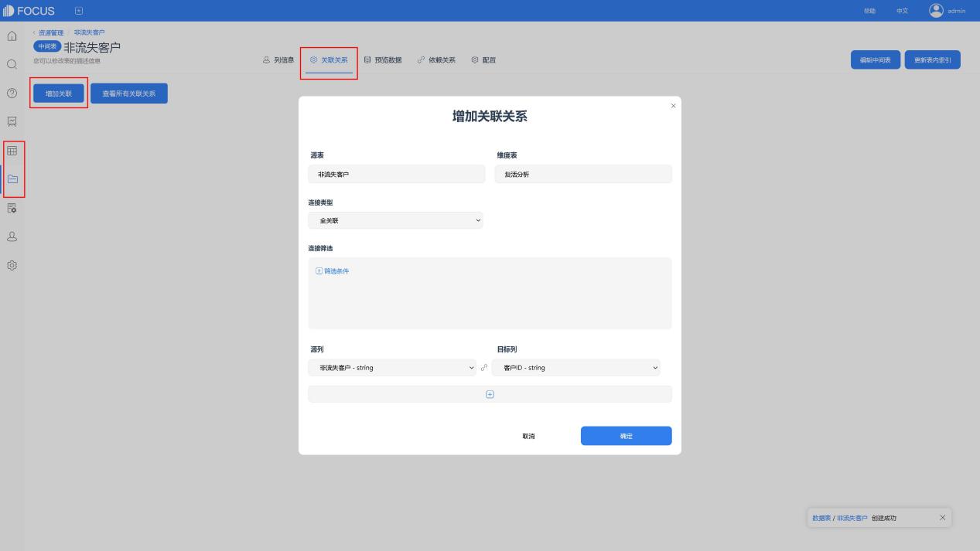Click the question mark icon in sidebar

(x=12, y=93)
